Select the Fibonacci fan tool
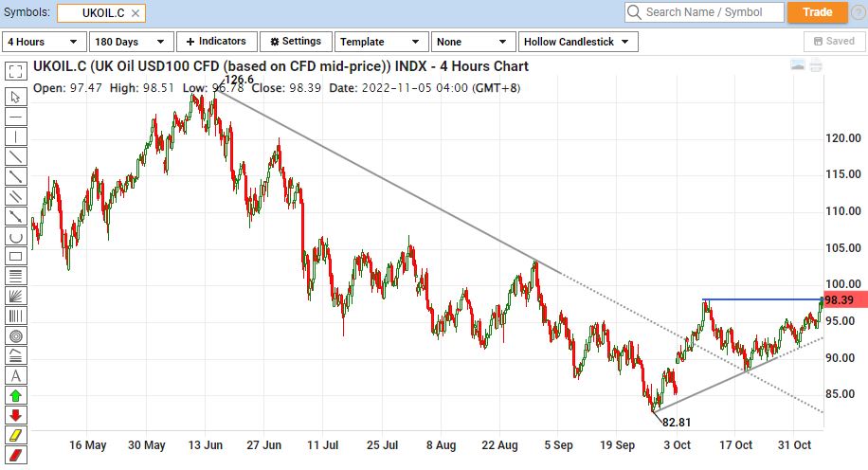 coord(15,296)
